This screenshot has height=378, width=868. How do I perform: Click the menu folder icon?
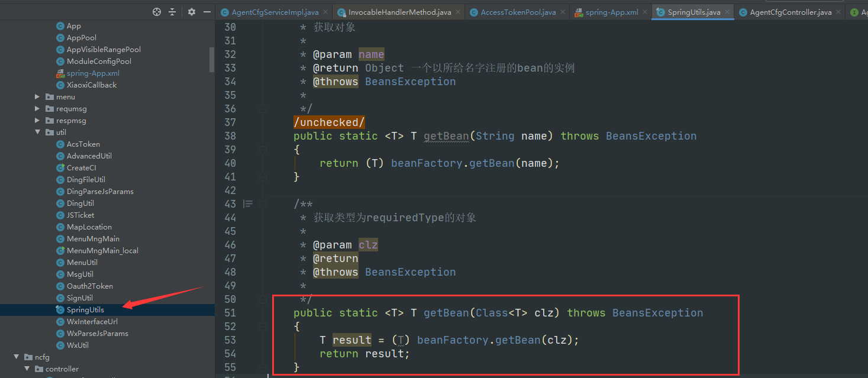point(50,97)
